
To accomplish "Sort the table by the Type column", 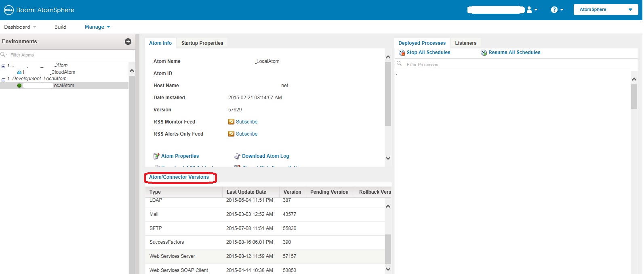I will [x=184, y=192].
